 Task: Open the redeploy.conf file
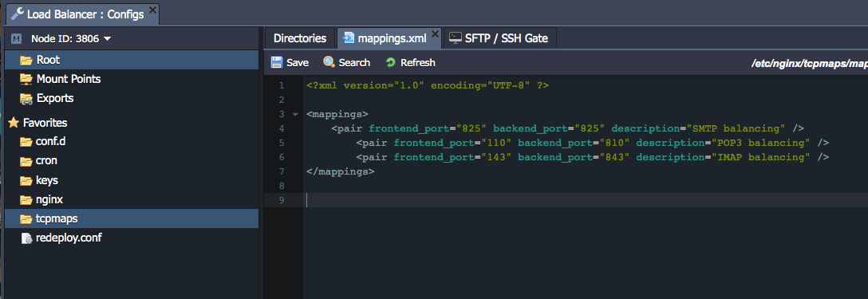[69, 238]
